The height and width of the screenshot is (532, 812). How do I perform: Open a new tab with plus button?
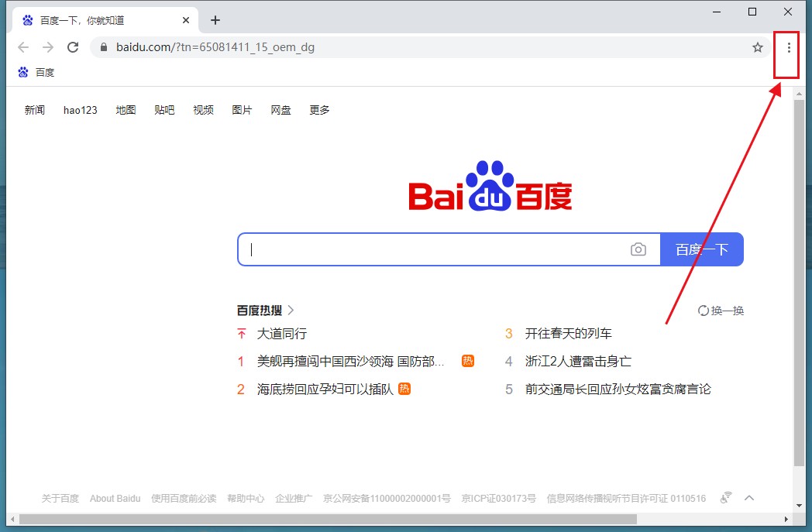[215, 20]
